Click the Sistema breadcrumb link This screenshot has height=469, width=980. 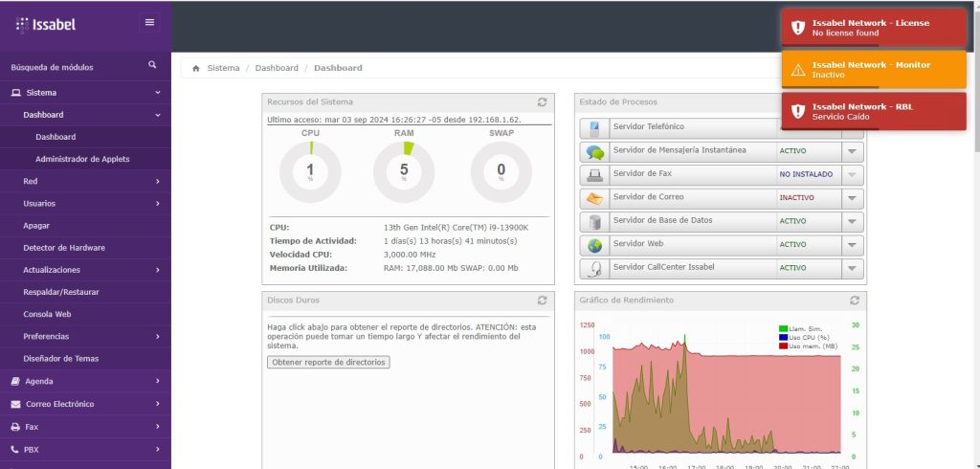[x=223, y=69]
